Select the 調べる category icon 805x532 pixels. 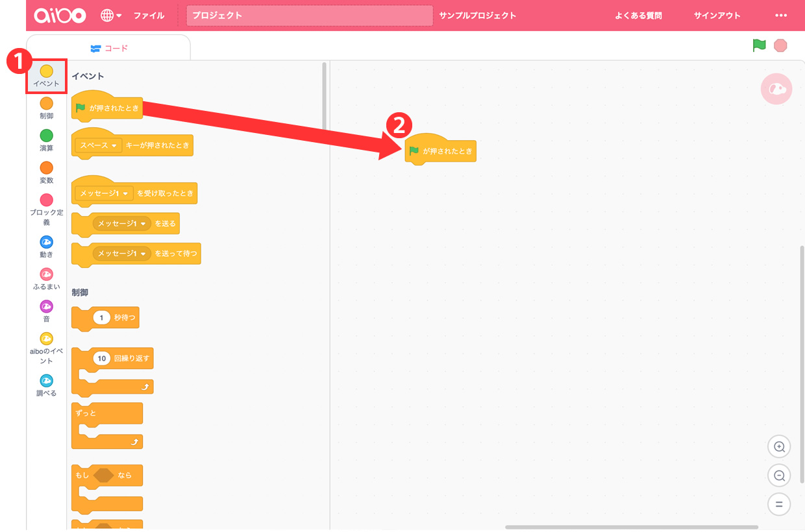coord(47,381)
